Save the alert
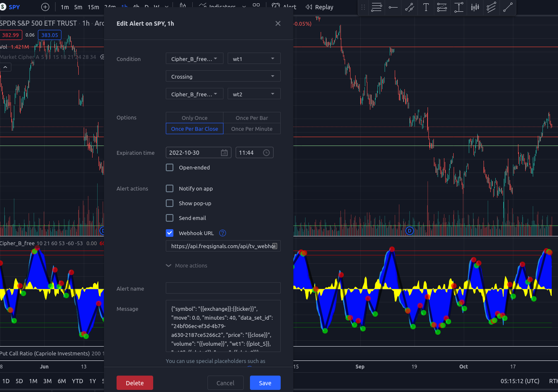Screen dimensions: 558x392 tap(265, 383)
